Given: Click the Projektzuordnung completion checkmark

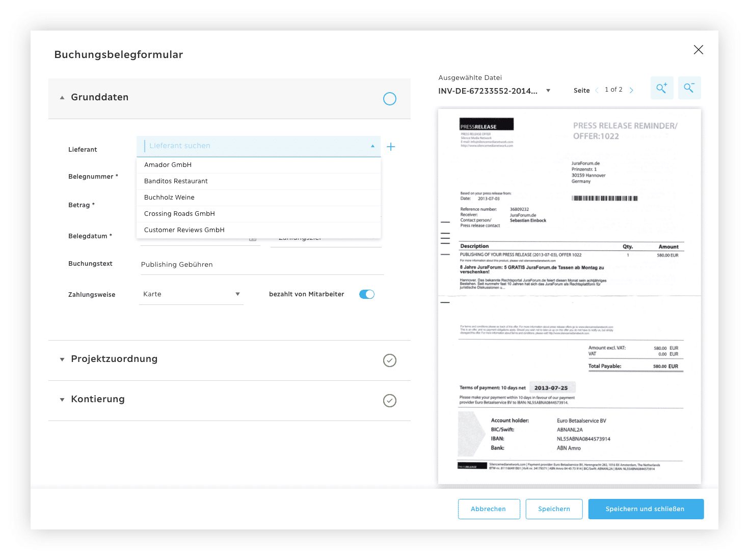Looking at the screenshot, I should click(389, 360).
